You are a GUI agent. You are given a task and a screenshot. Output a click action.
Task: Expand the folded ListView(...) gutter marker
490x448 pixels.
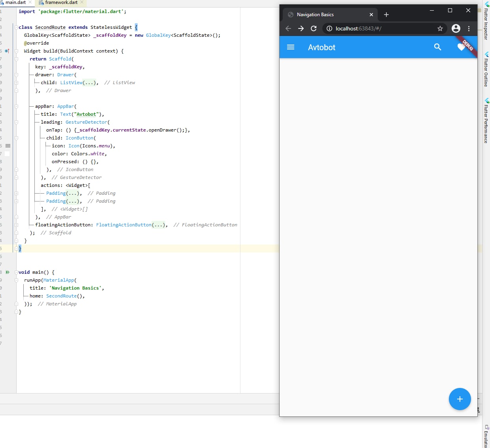(x=16, y=83)
